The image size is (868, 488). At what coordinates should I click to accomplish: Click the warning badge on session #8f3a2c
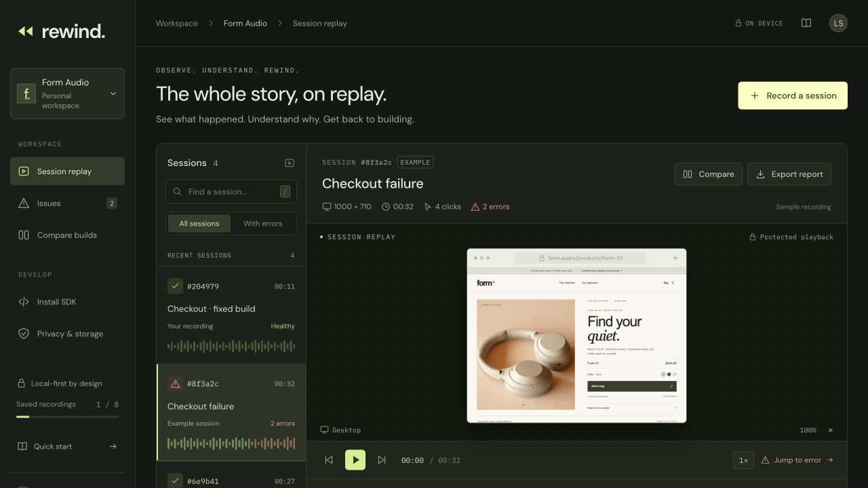(175, 384)
